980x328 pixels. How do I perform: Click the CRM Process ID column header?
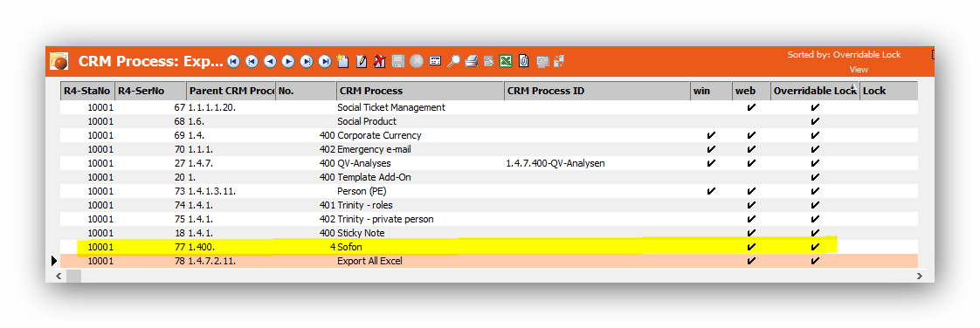(597, 91)
